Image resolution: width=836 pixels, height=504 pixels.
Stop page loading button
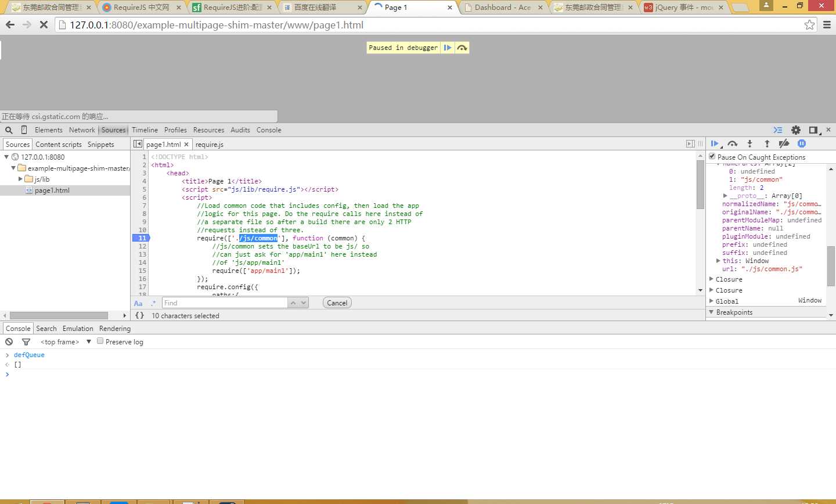[44, 25]
